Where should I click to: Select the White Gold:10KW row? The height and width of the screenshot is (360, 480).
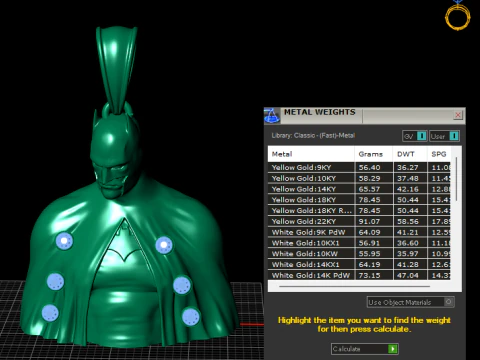pos(359,254)
